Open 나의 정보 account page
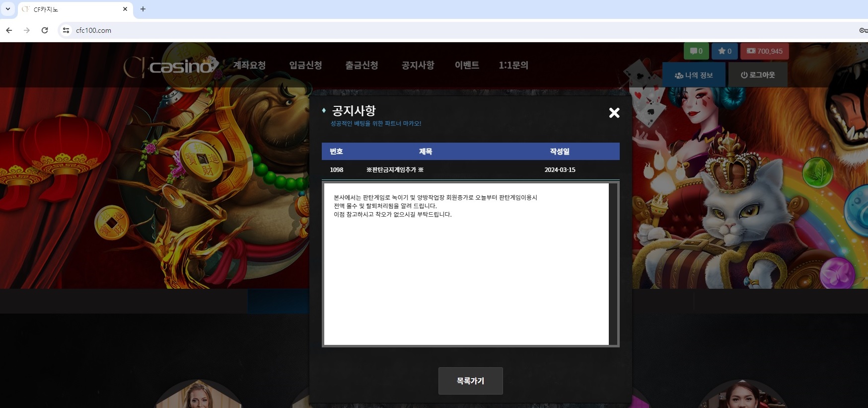 pyautogui.click(x=694, y=75)
